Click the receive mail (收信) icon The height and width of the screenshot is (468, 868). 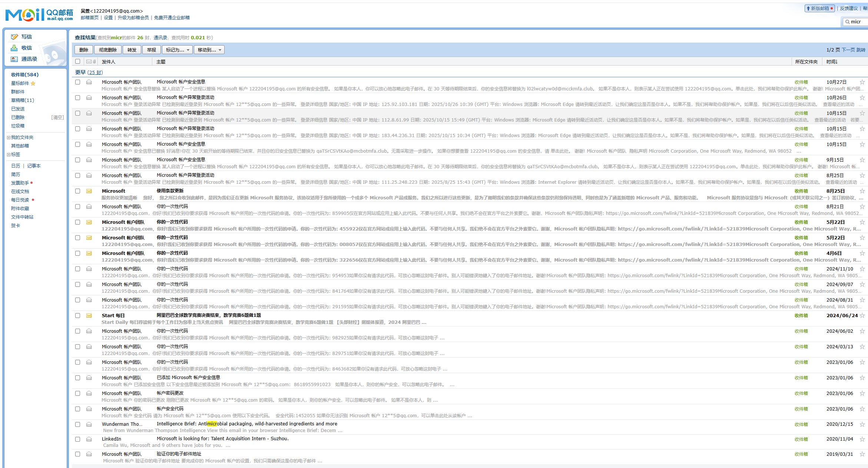14,48
